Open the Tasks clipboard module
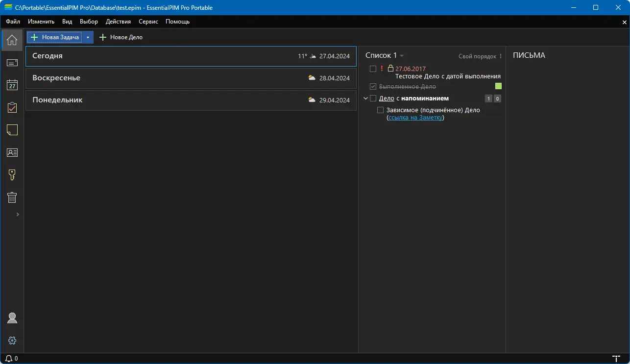The height and width of the screenshot is (364, 630). [12, 107]
